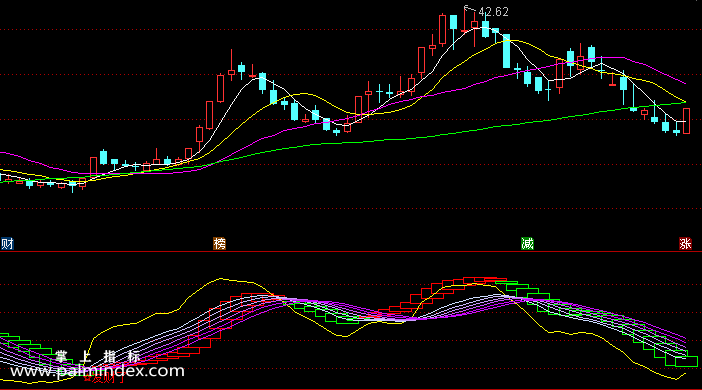The height and width of the screenshot is (390, 702).
Task: Open the red 涨 marker
Action: coord(685,244)
